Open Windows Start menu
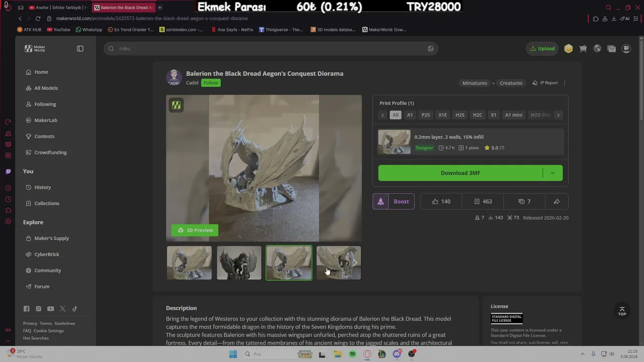 tap(232, 354)
